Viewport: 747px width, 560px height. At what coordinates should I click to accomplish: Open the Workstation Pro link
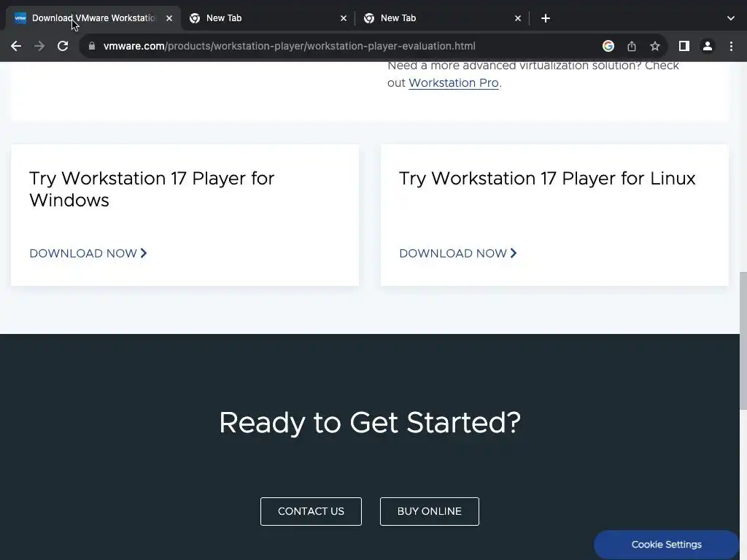pyautogui.click(x=454, y=83)
